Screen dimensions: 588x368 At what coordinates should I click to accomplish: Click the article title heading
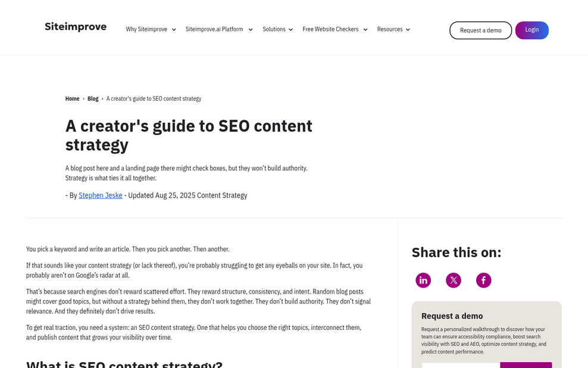[189, 135]
